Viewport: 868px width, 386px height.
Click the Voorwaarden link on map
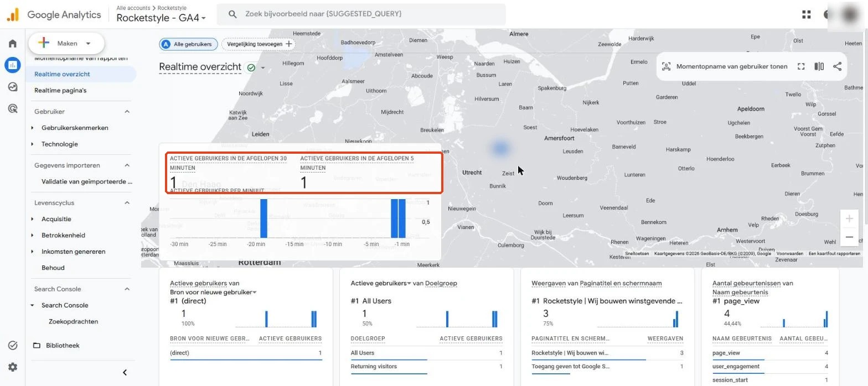[789, 254]
